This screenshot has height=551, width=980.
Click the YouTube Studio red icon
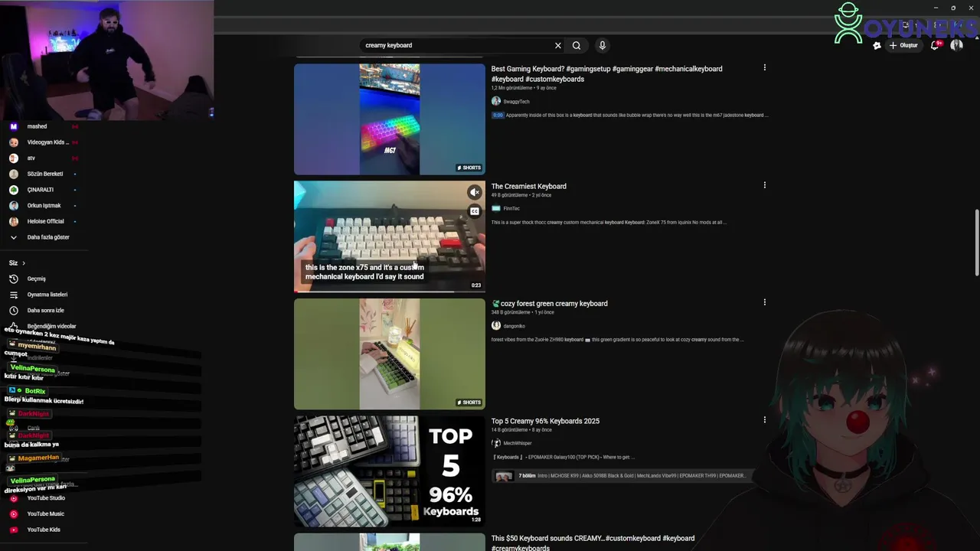pyautogui.click(x=13, y=498)
